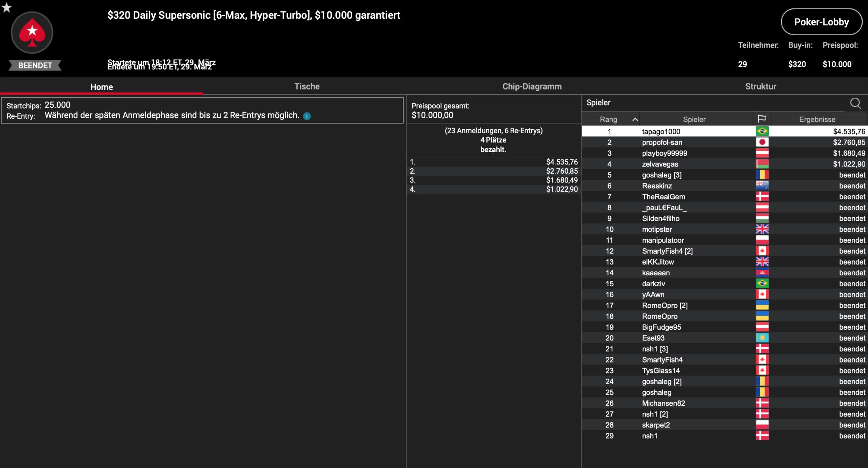Click Brazil flag next to tapago1000
The image size is (868, 468).
pyautogui.click(x=762, y=131)
